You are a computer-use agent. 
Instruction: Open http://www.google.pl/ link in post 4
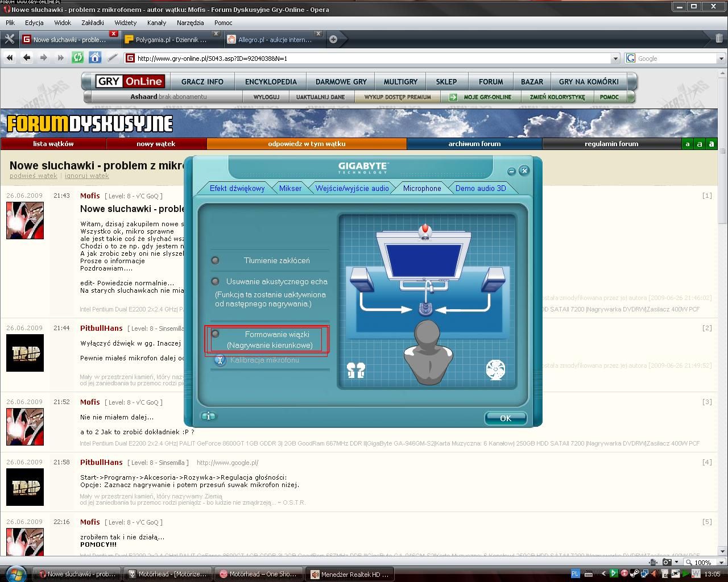coord(227,463)
